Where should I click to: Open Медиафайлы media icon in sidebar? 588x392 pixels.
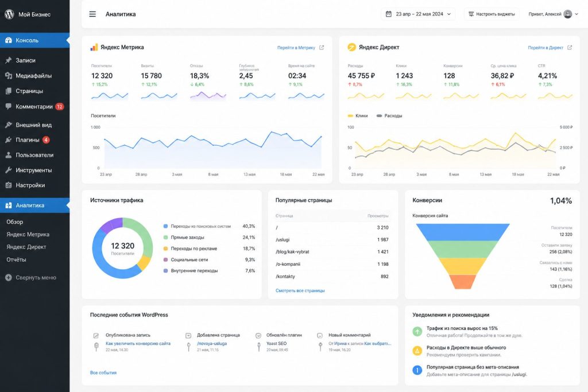click(8, 76)
